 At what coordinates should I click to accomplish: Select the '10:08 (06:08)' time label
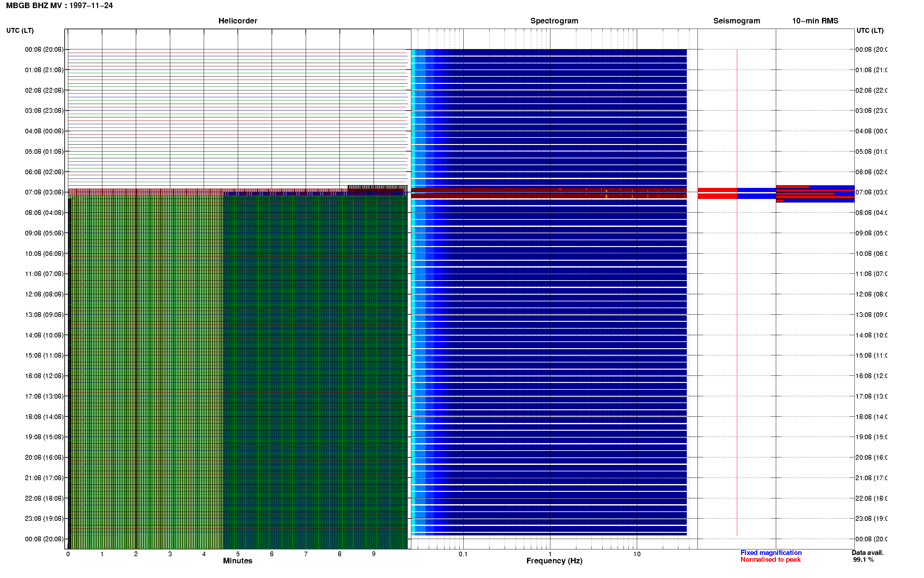pos(44,254)
